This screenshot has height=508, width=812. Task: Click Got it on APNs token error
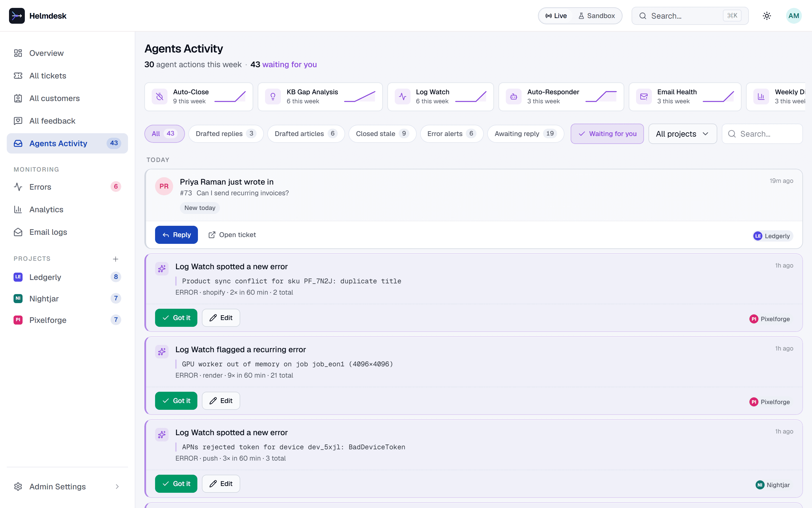[x=176, y=484]
